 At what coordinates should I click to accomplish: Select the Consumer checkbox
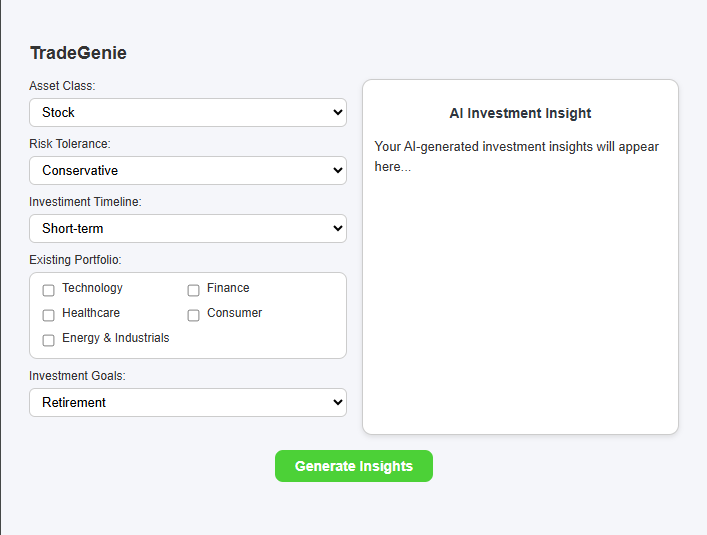point(194,315)
